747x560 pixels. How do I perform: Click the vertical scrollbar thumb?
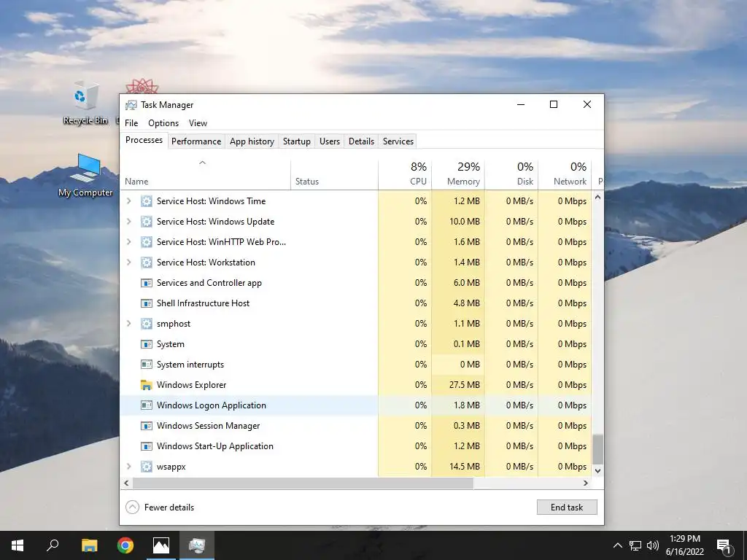click(x=598, y=449)
